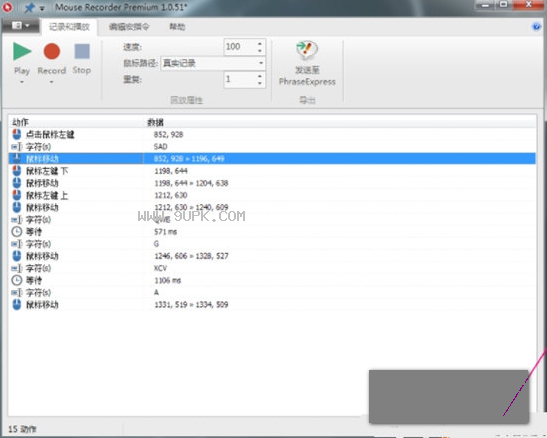Click the mouse icon of the 1212, 630 » 1240, 609 row
Screen dimensions: 547x438
(17, 207)
